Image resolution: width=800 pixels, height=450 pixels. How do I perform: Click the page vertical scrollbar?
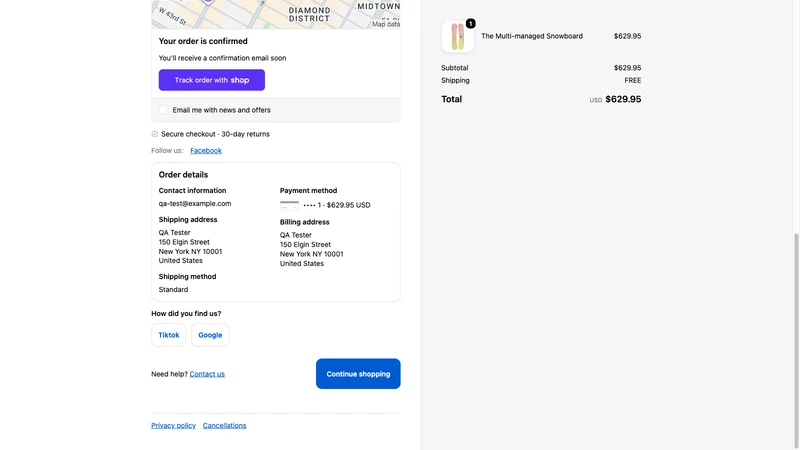[x=796, y=341]
